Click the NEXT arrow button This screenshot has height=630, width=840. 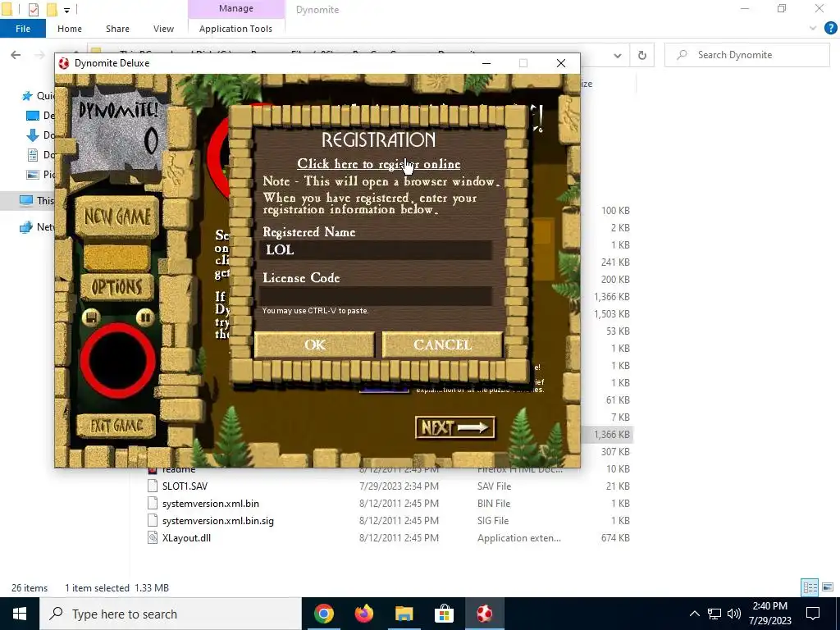(x=454, y=427)
